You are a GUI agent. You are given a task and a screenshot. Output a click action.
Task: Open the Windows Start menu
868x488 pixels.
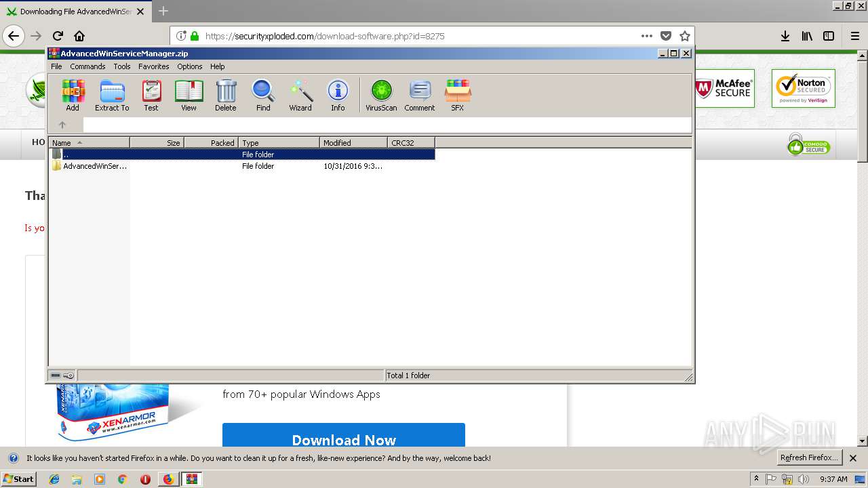click(x=19, y=479)
